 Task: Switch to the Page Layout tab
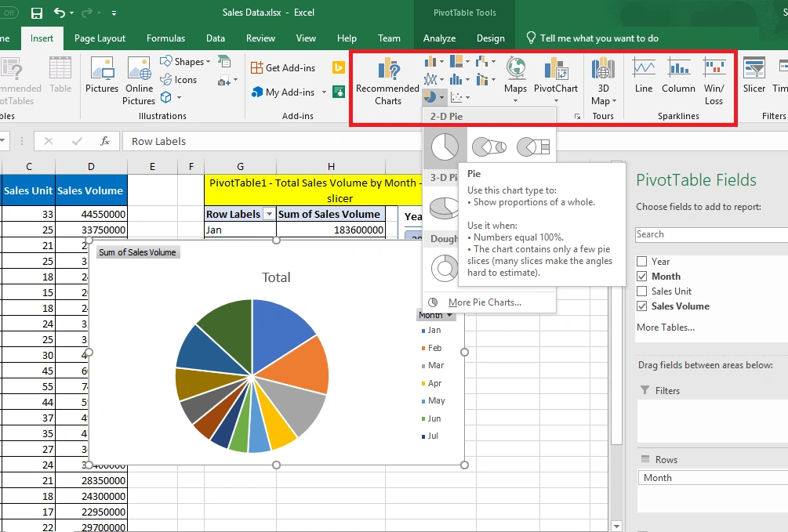tap(100, 38)
